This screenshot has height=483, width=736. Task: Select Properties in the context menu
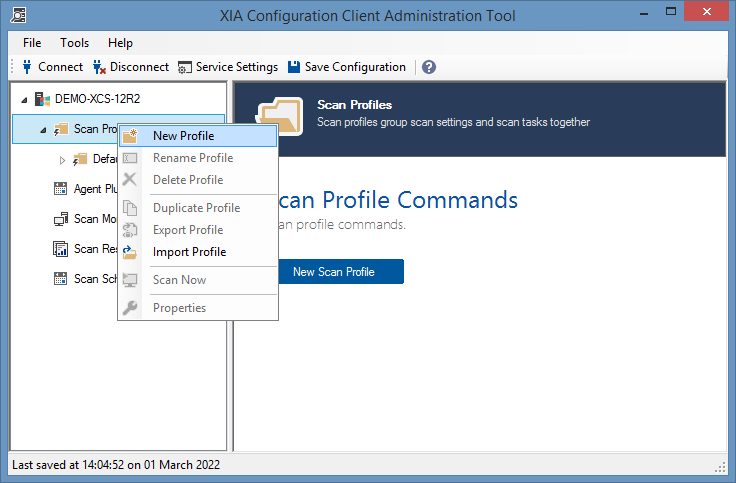tap(198, 308)
